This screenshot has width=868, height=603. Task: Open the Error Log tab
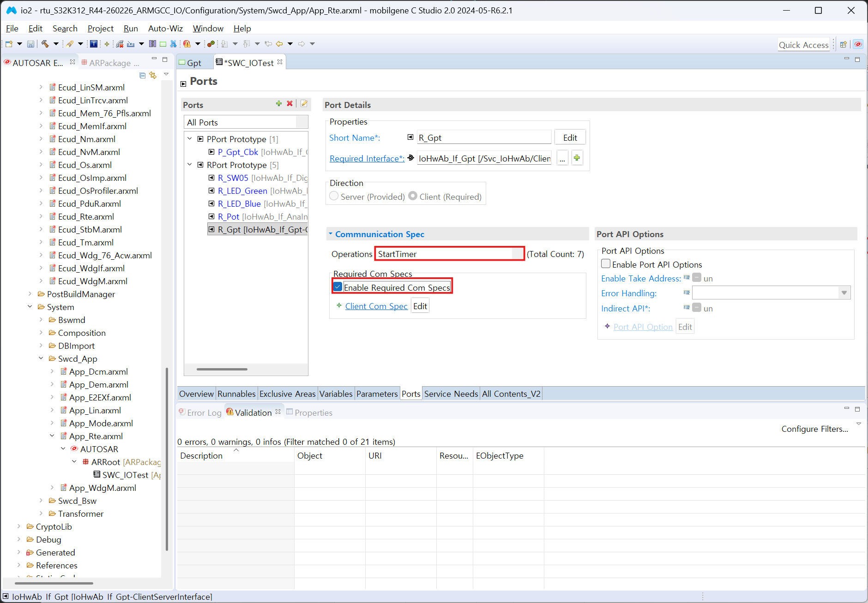coord(200,412)
